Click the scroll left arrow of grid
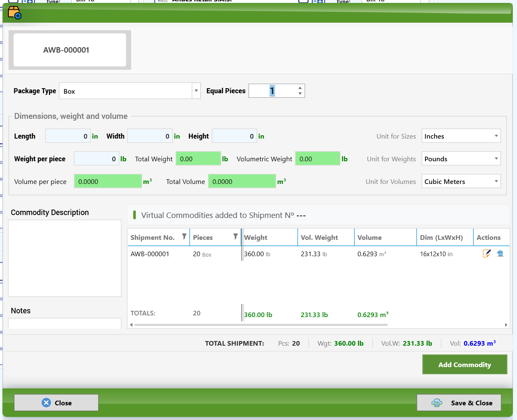The height and width of the screenshot is (420, 517). (x=131, y=325)
